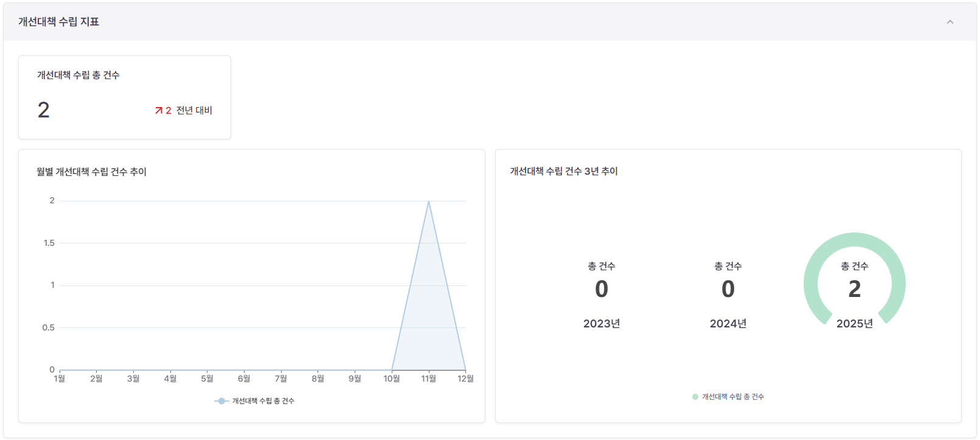The width and height of the screenshot is (980, 440).
Task: Click the 2023년 total count value 0
Action: [x=601, y=289]
